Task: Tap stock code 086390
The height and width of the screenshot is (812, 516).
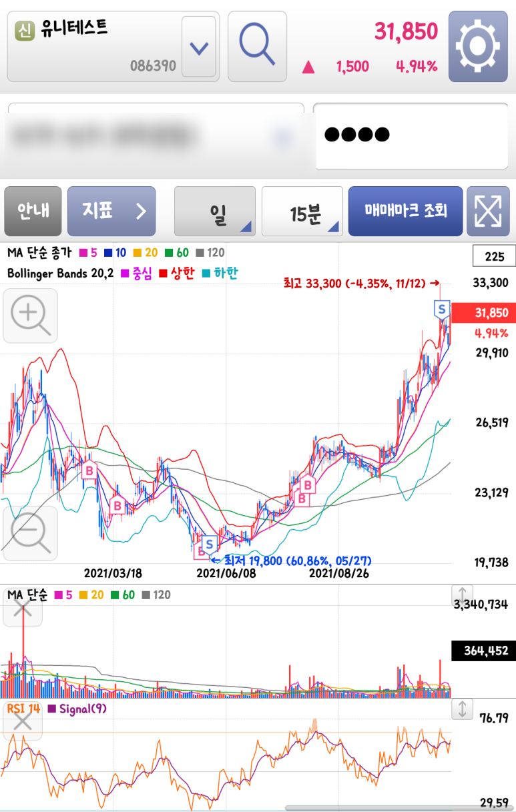Action: pyautogui.click(x=153, y=66)
